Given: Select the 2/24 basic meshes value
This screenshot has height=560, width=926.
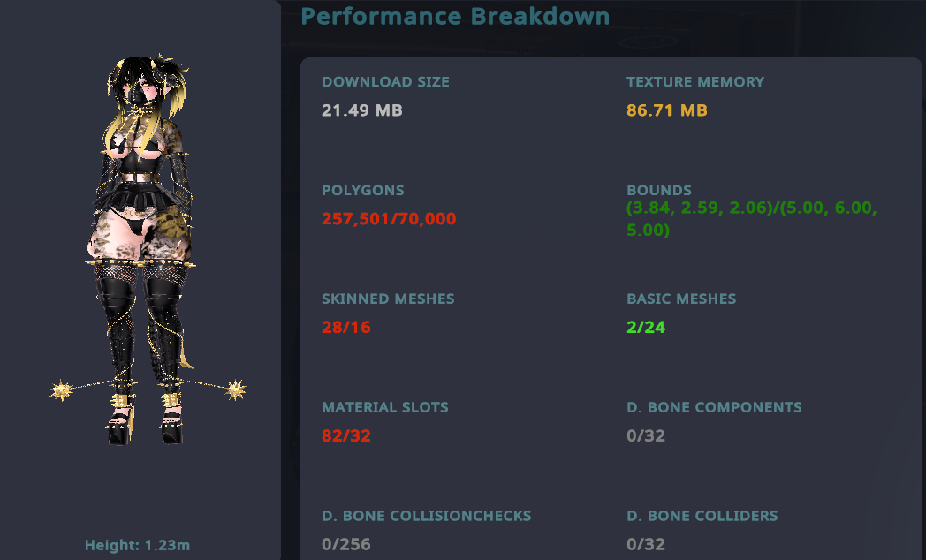Looking at the screenshot, I should [x=646, y=328].
